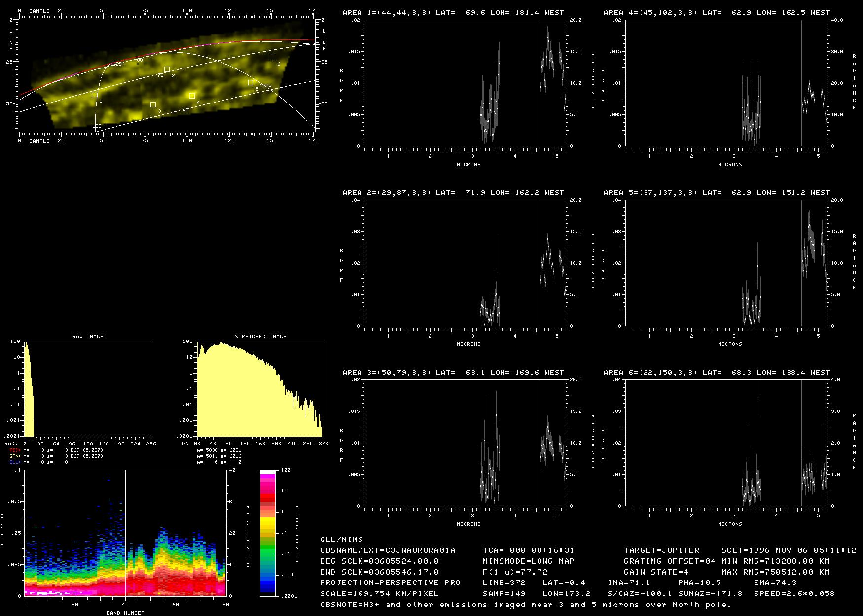The width and height of the screenshot is (863, 616).
Task: Click the AREA 4 spectrum plot
Action: (x=727, y=83)
